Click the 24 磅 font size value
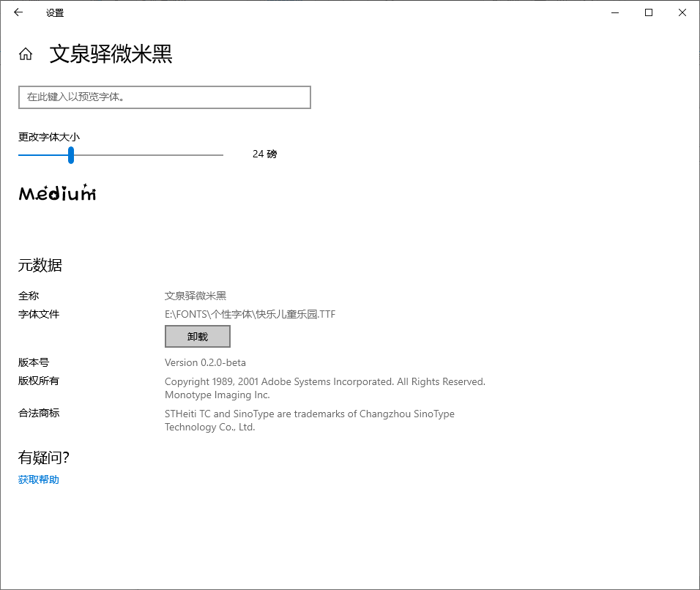The height and width of the screenshot is (590, 700). pyautogui.click(x=265, y=154)
